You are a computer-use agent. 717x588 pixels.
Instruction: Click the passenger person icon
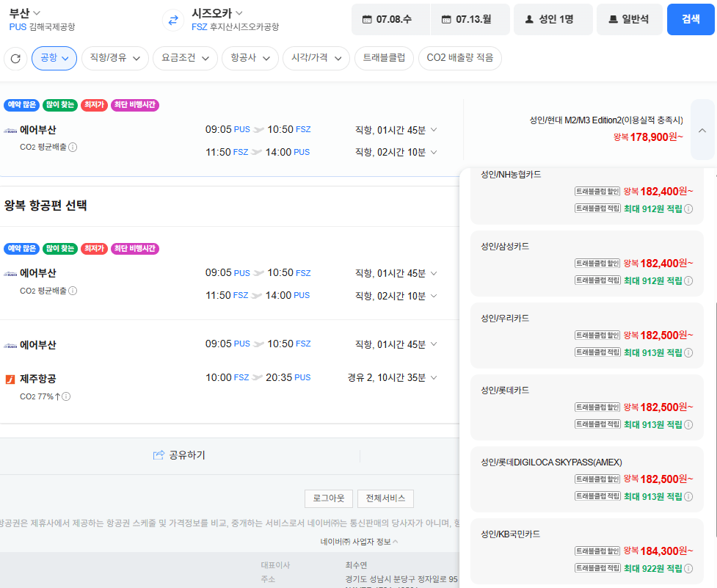pyautogui.click(x=530, y=19)
